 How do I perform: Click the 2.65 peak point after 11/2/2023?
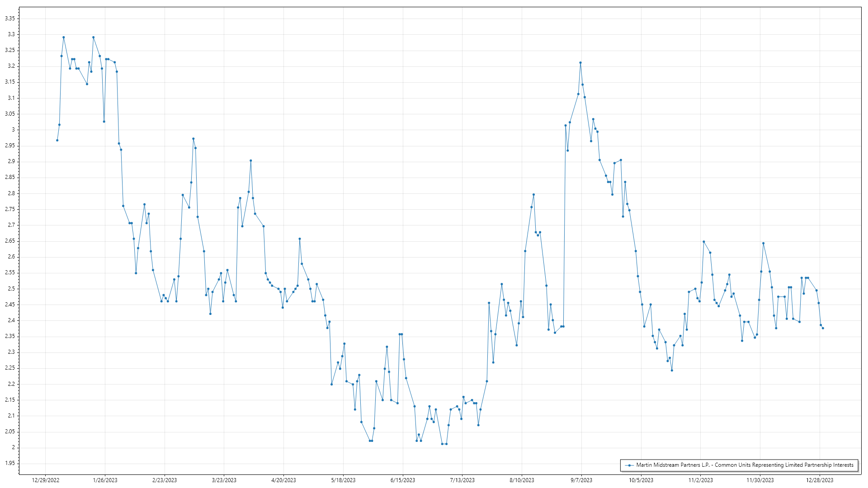coord(704,242)
